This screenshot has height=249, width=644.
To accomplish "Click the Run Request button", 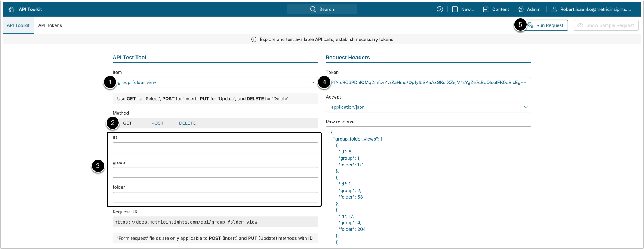I will pyautogui.click(x=547, y=25).
